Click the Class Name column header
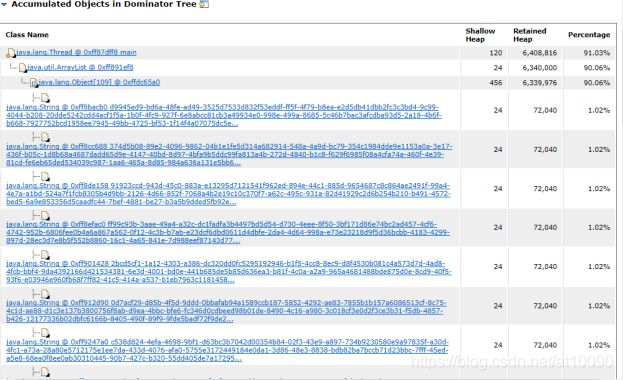The width and height of the screenshot is (623, 380). tap(27, 35)
